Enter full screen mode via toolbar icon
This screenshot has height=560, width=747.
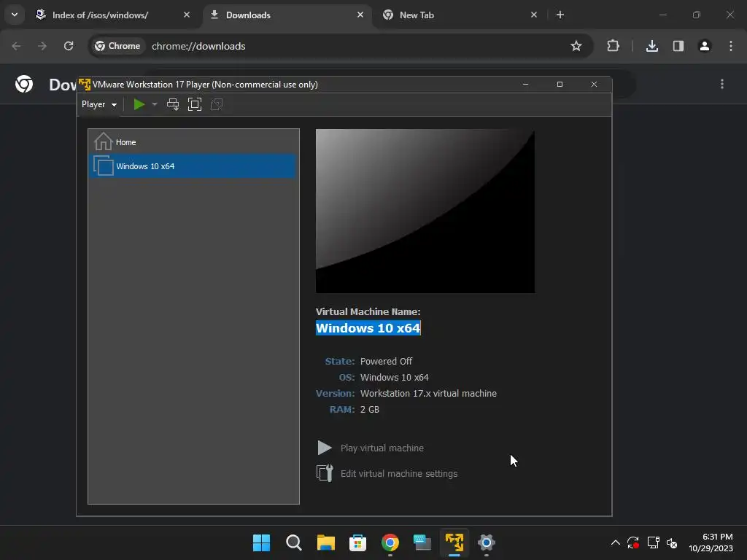tap(195, 104)
